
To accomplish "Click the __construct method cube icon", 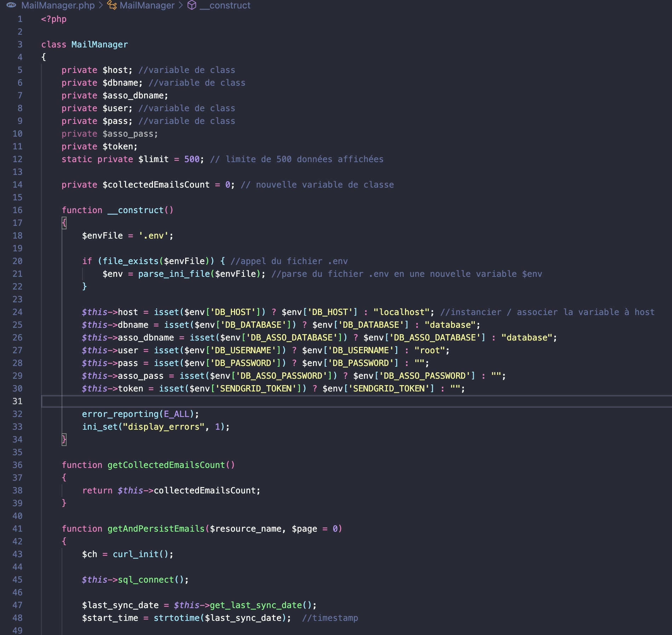I will [x=192, y=5].
